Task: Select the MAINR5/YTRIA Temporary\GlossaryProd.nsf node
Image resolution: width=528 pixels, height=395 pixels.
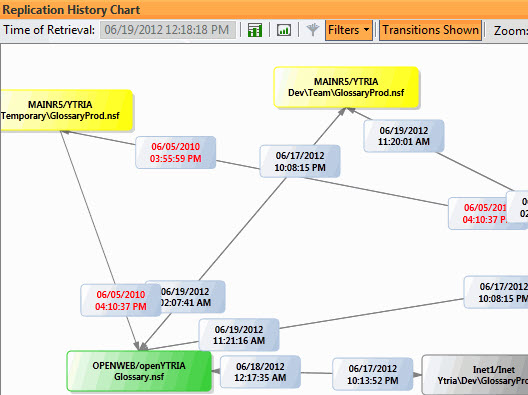Action: (66, 110)
